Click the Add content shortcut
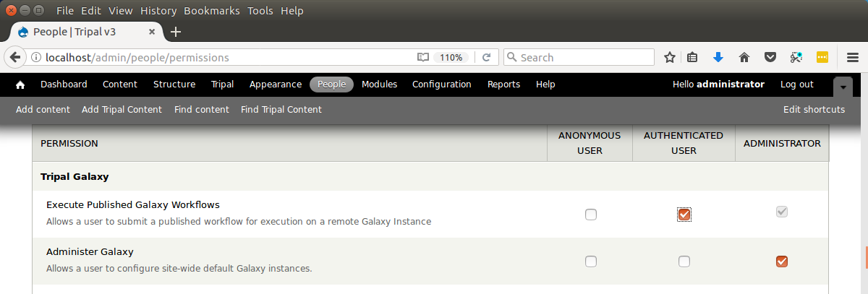Image resolution: width=868 pixels, height=294 pixels. 43,110
